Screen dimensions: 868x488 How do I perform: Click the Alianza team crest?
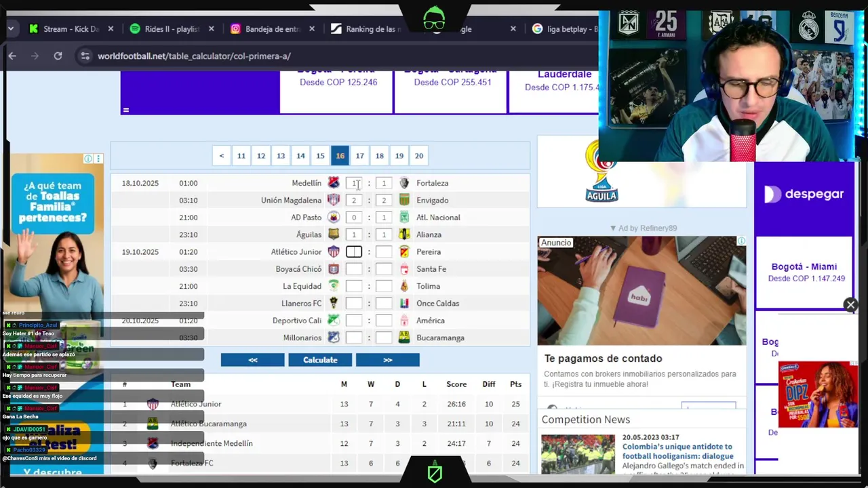404,235
